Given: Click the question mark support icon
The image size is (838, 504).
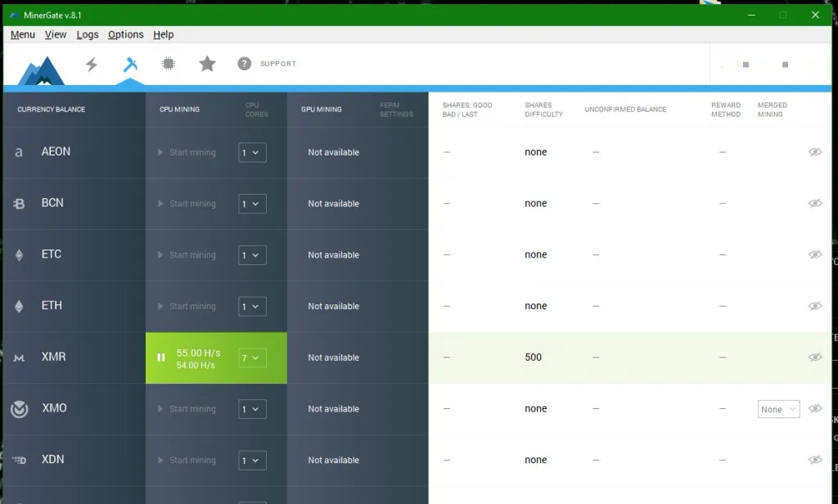Looking at the screenshot, I should (x=244, y=64).
